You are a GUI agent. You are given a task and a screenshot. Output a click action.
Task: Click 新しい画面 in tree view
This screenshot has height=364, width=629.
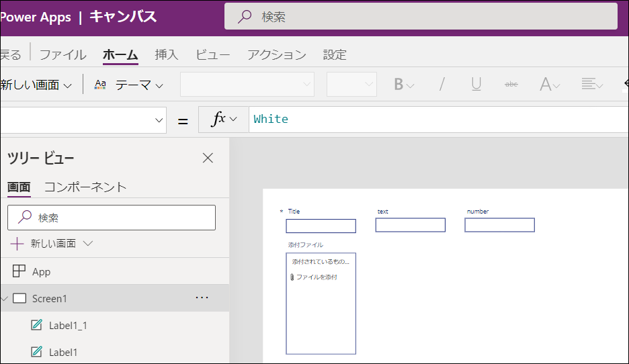pyautogui.click(x=53, y=244)
